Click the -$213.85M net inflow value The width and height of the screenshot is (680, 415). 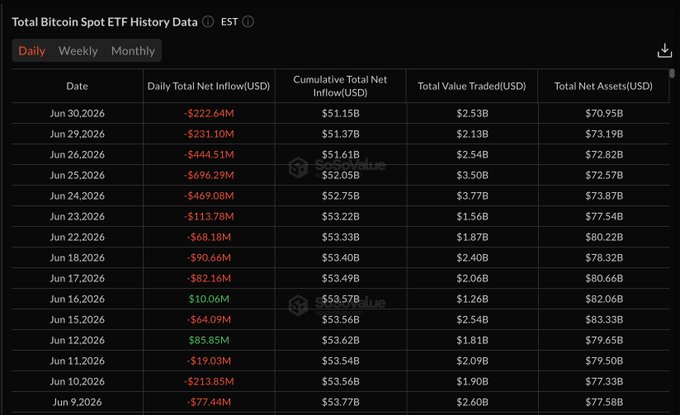(209, 382)
